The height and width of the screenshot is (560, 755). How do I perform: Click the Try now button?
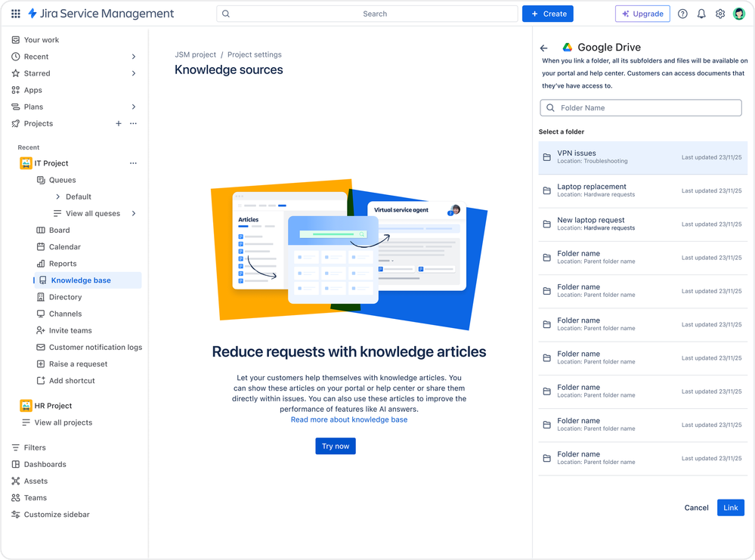pyautogui.click(x=336, y=447)
